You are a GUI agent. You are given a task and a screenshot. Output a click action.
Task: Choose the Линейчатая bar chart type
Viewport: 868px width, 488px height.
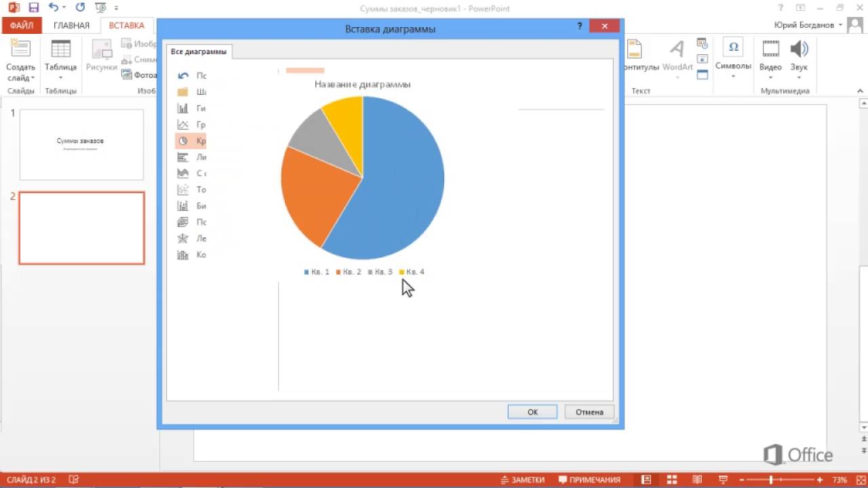(190, 157)
